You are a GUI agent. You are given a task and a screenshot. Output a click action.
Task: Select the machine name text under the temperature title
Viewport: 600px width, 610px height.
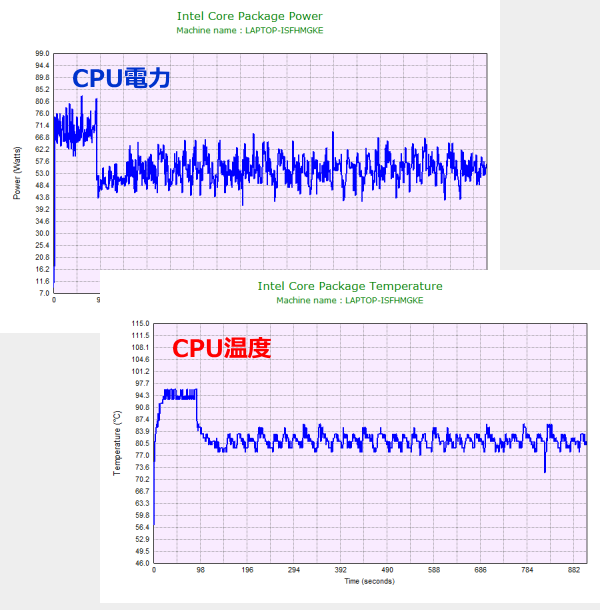coord(350,301)
